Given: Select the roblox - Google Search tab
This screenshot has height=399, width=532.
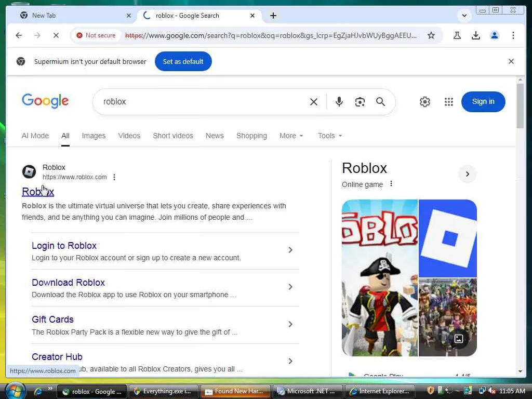Looking at the screenshot, I should click(x=198, y=16).
